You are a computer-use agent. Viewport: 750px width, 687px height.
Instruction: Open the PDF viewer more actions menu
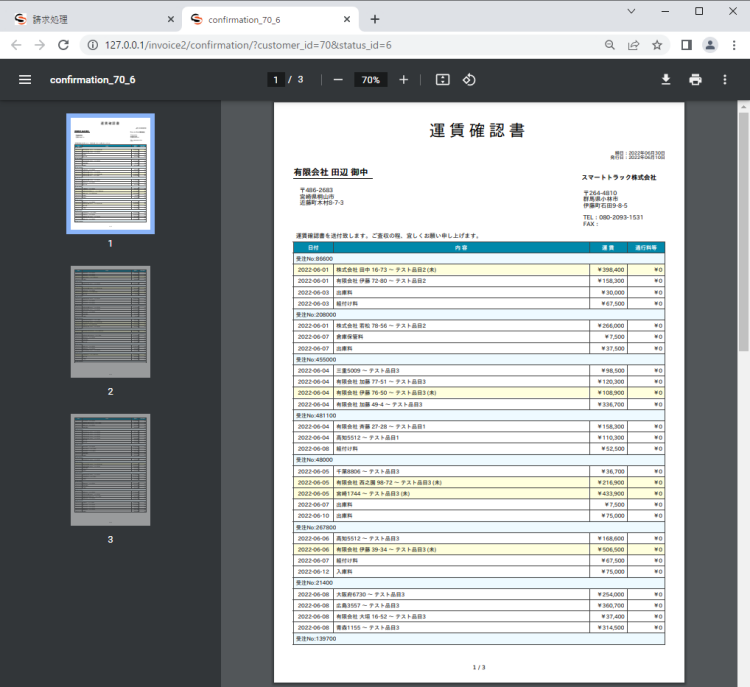[x=725, y=80]
